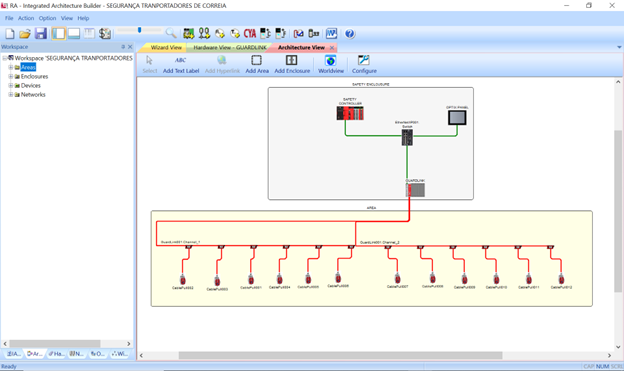Toggle the Worldview button
This screenshot has width=624, height=371.
tap(331, 64)
